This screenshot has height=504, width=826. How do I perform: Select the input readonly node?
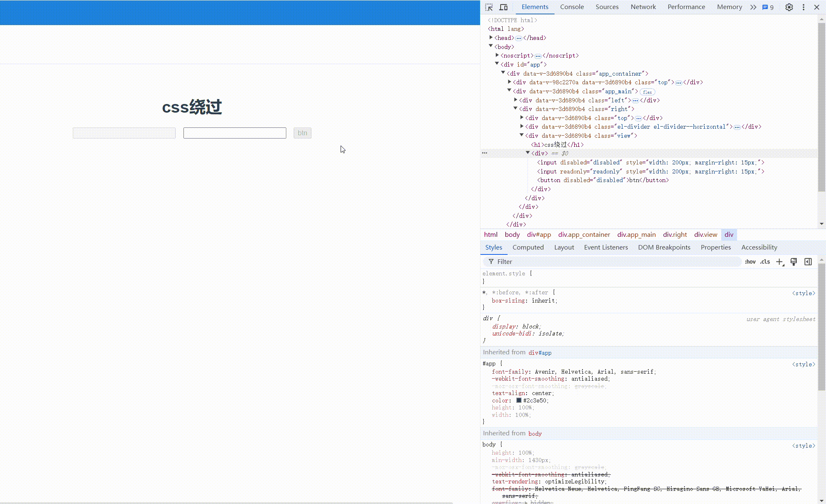[651, 171]
